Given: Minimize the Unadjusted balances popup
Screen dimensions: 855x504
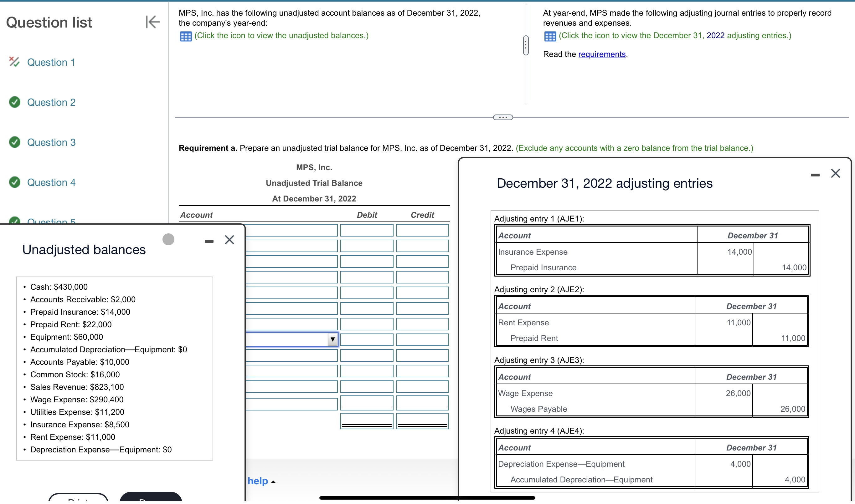Looking at the screenshot, I should pos(209,241).
